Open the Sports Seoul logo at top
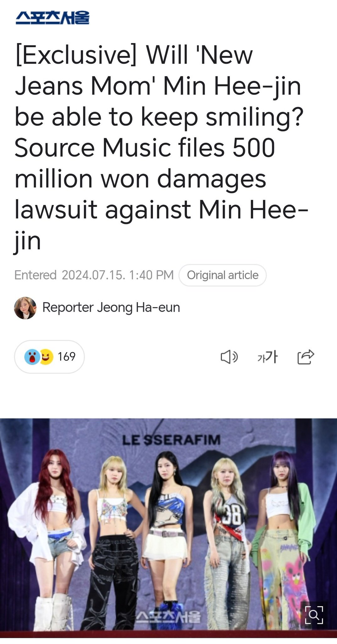The height and width of the screenshot is (644, 337). [52, 18]
